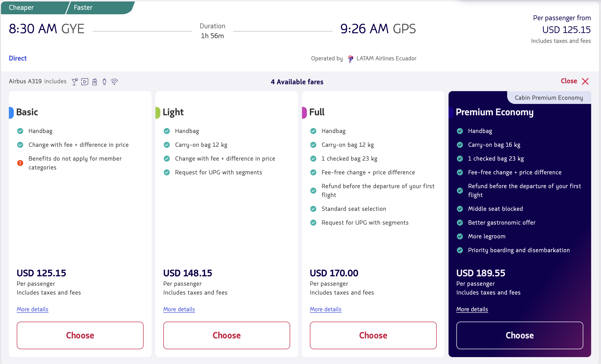601x364 pixels.
Task: Choose the Basic fare for USD 125.15
Action: click(x=80, y=335)
